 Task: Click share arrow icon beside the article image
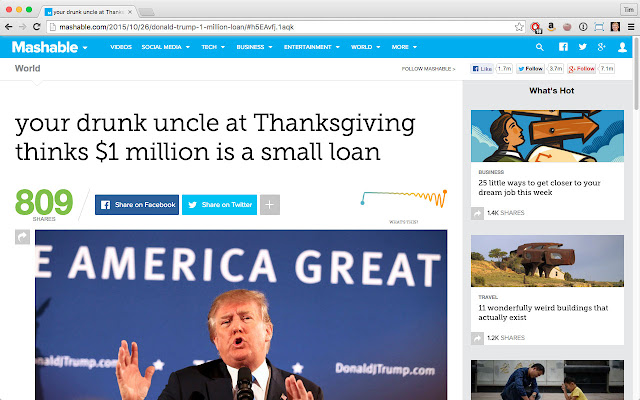22,237
